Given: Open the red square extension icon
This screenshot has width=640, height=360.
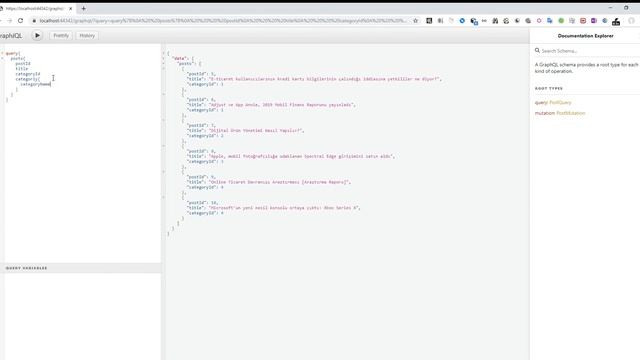Looking at the screenshot, I should click(x=583, y=20).
